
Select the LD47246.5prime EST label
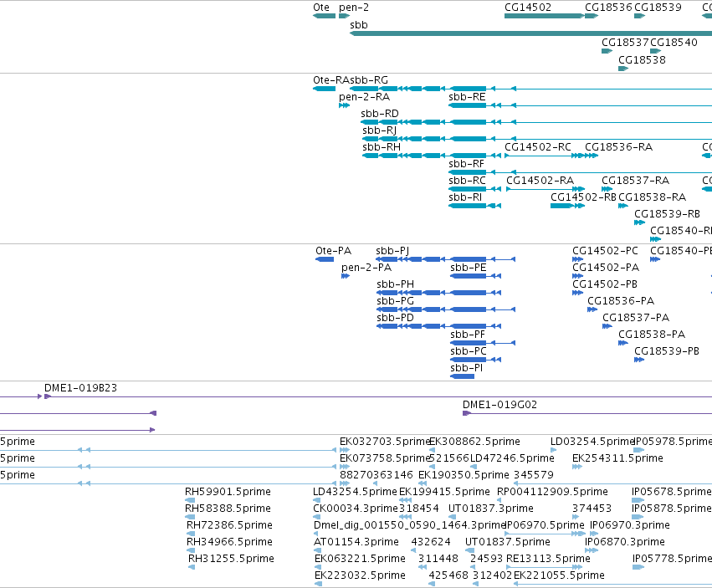click(x=512, y=458)
